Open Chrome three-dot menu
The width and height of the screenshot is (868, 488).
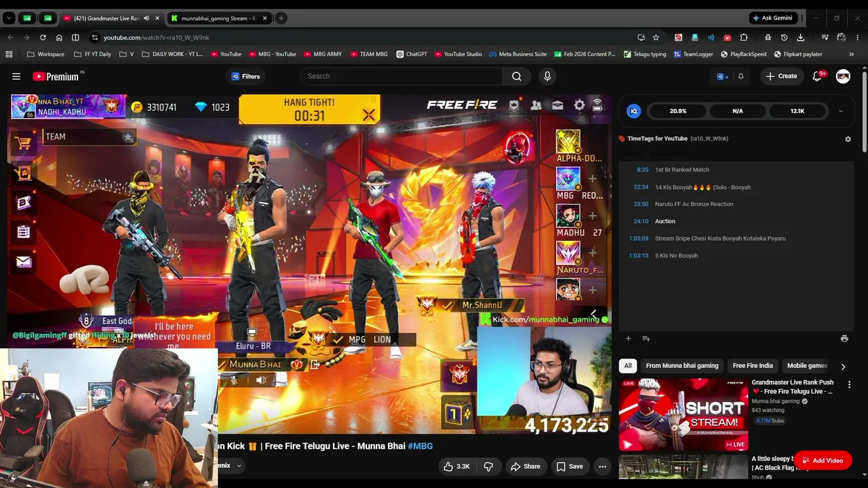858,37
